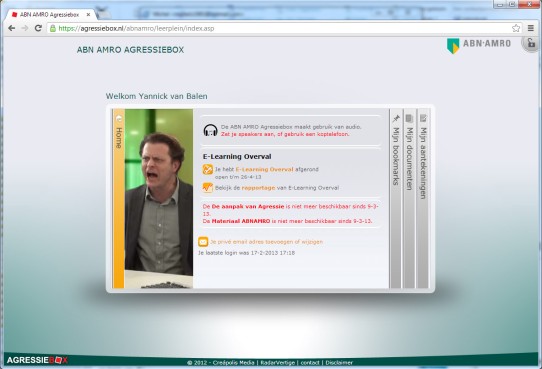Click the browser back arrow

pos(11,28)
